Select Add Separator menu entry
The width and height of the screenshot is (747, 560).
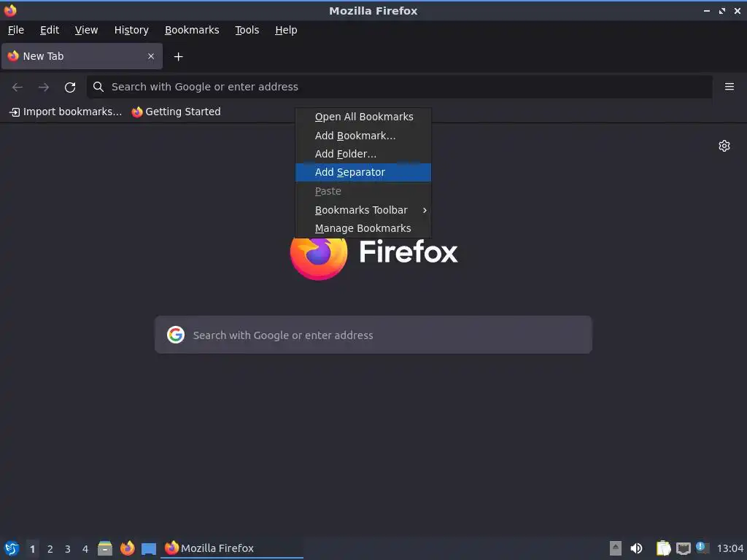363,172
